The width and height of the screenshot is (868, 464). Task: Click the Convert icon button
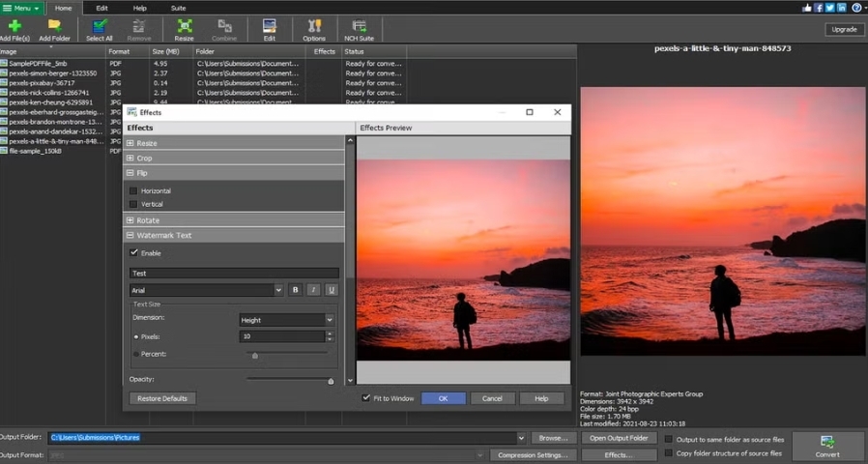[x=827, y=446]
